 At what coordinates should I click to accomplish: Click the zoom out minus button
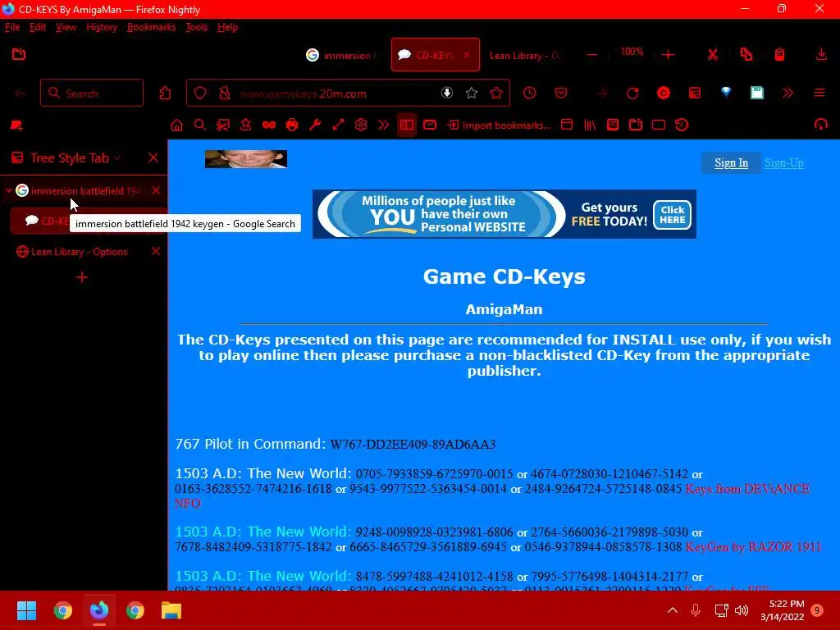coord(592,55)
